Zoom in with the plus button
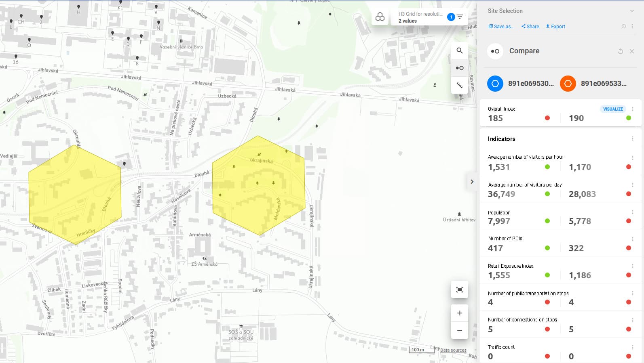The width and height of the screenshot is (644, 363). click(460, 313)
